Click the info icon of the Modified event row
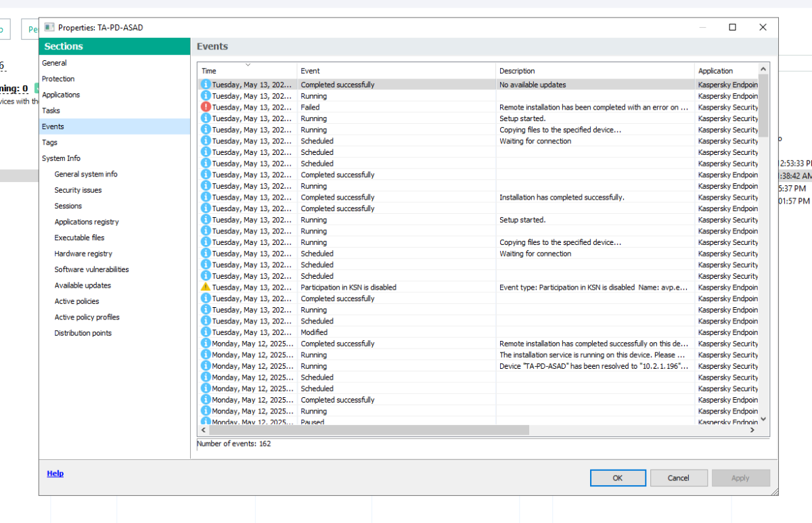812x523 pixels. 206,332
